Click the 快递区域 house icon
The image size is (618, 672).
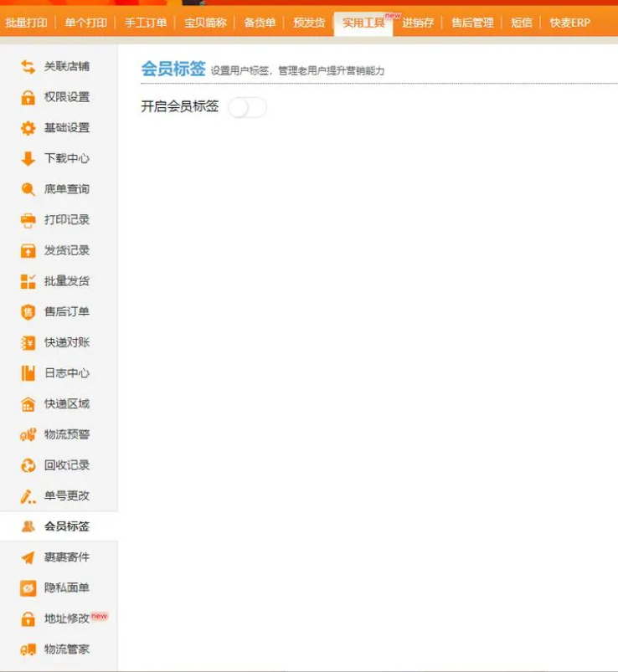tap(28, 403)
